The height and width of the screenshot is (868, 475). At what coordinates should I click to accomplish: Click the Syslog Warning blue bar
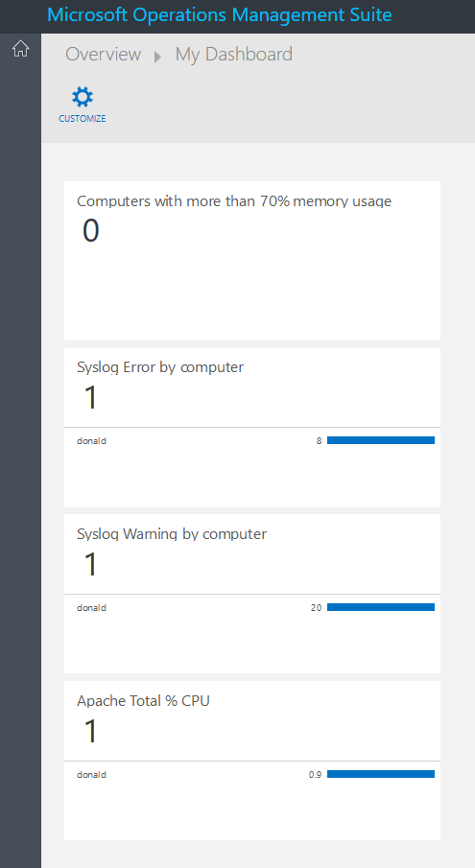click(381, 607)
